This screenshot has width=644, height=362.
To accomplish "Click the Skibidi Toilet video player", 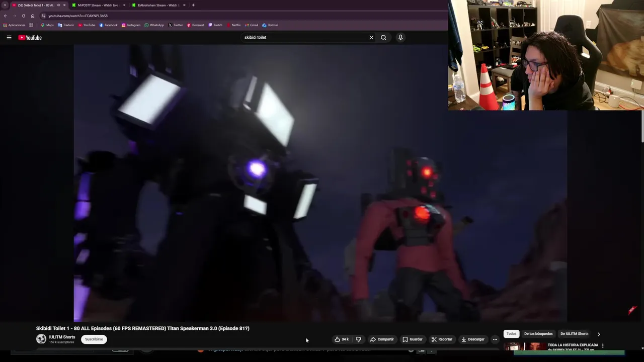I will 320,183.
